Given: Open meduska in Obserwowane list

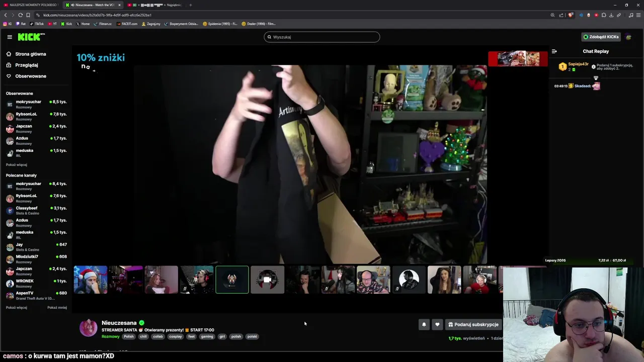Looking at the screenshot, I should [x=36, y=152].
